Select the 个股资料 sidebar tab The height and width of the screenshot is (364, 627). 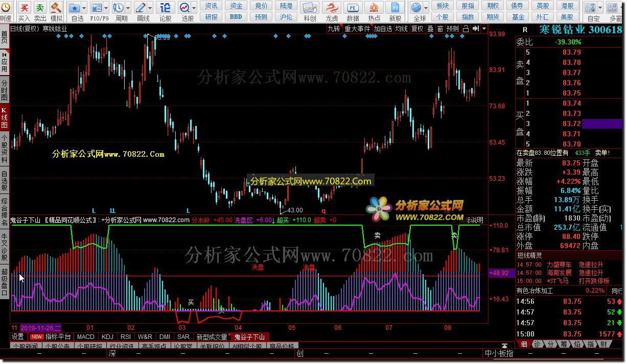click(5, 149)
